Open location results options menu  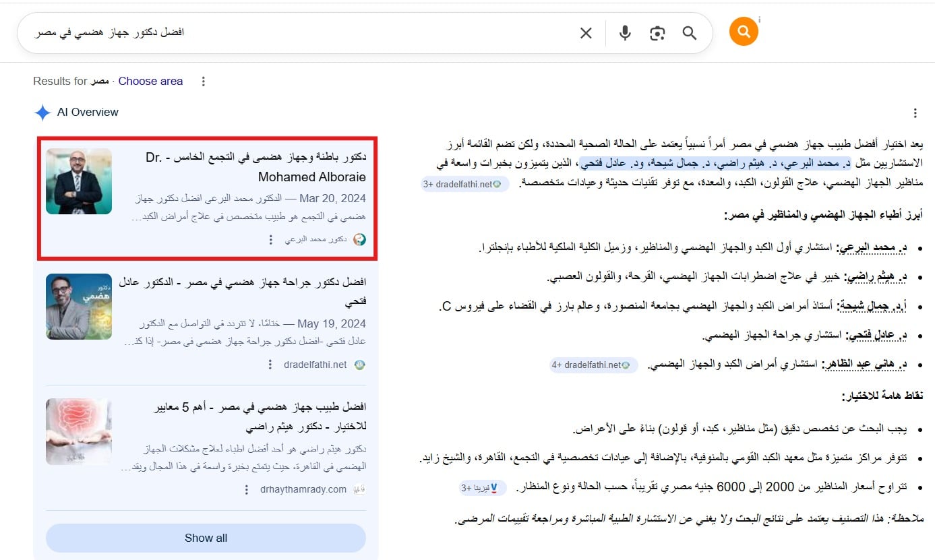204,82
